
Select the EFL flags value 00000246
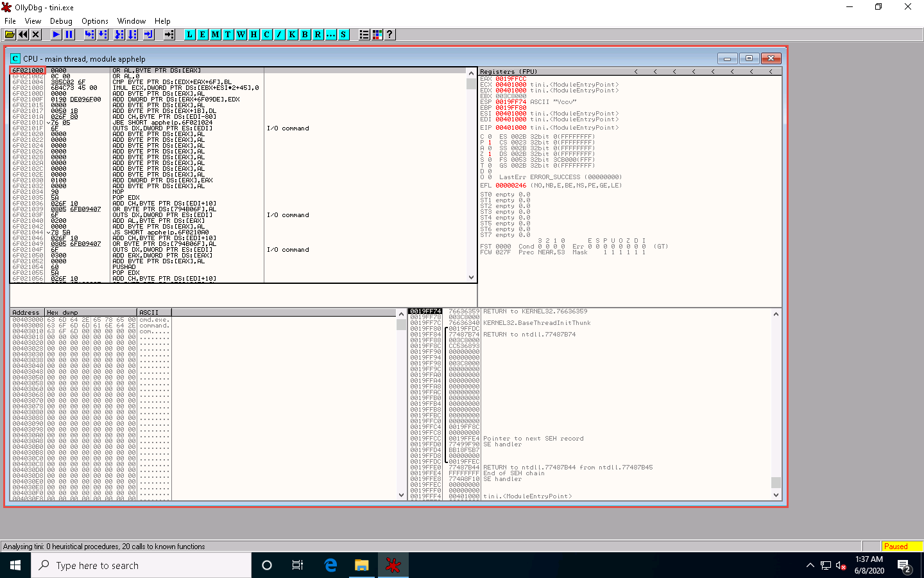[x=511, y=186]
